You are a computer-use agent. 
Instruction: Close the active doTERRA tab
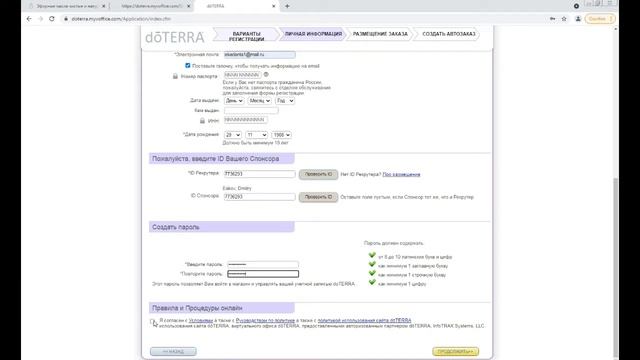click(273, 6)
